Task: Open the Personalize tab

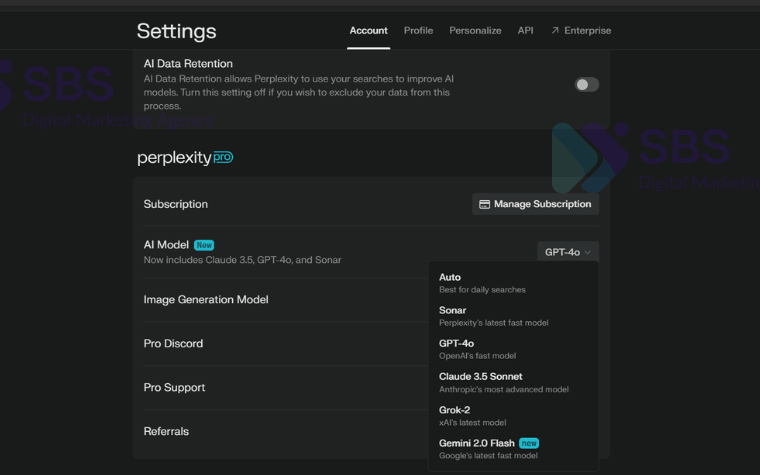Action: pos(475,31)
